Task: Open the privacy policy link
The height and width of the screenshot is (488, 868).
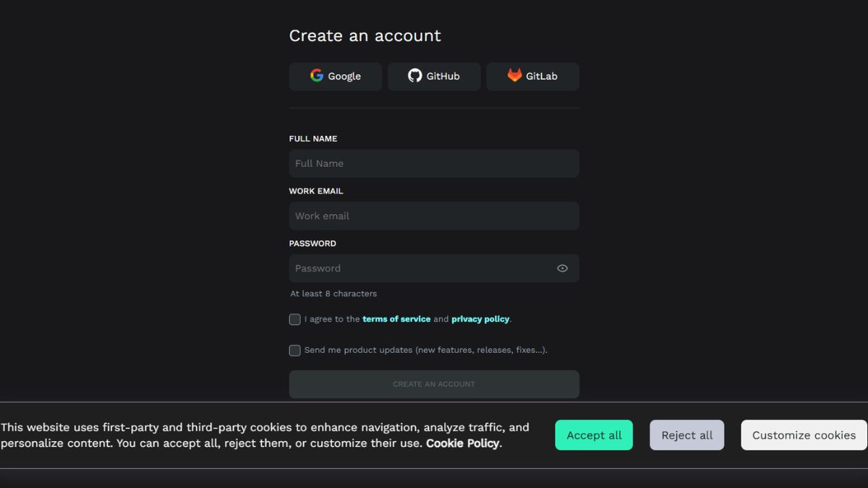Action: [x=480, y=319]
